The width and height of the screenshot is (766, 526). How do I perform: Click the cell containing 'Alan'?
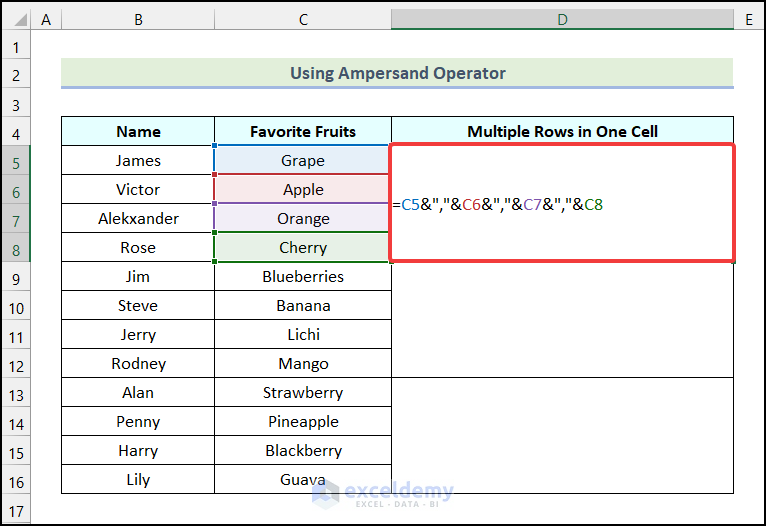click(138, 392)
